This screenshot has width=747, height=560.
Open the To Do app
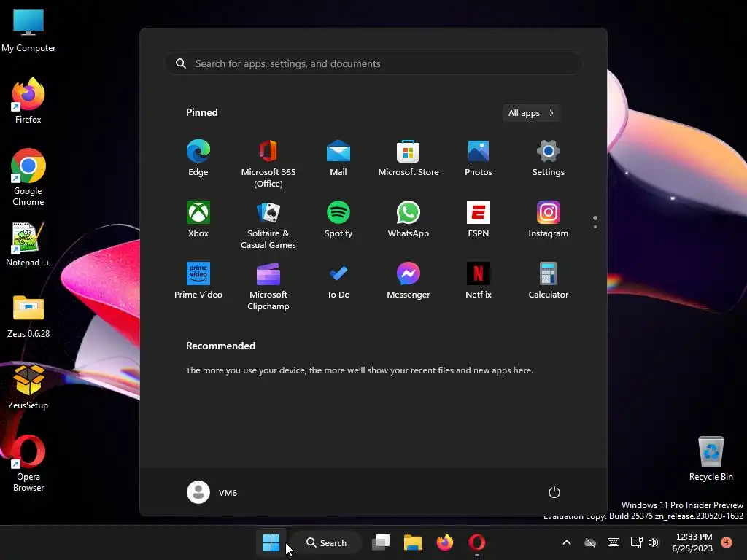(338, 281)
